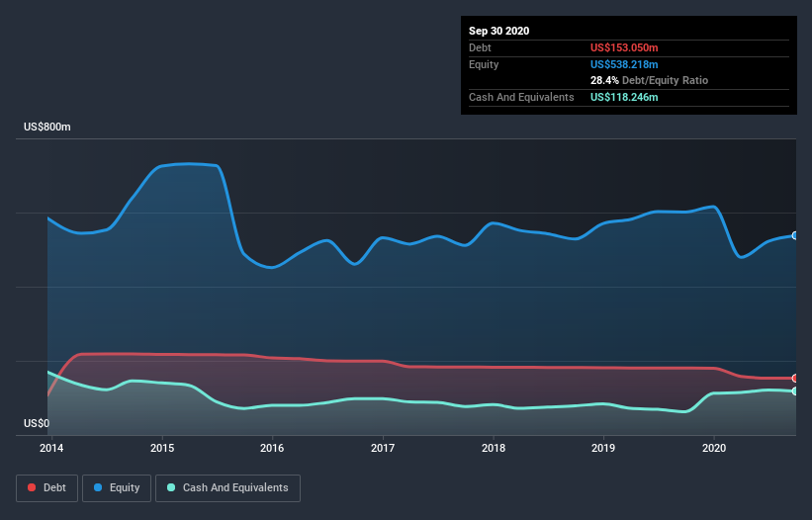Image resolution: width=812 pixels, height=520 pixels.
Task: Click the US$153.050m debt value
Action: pos(624,47)
